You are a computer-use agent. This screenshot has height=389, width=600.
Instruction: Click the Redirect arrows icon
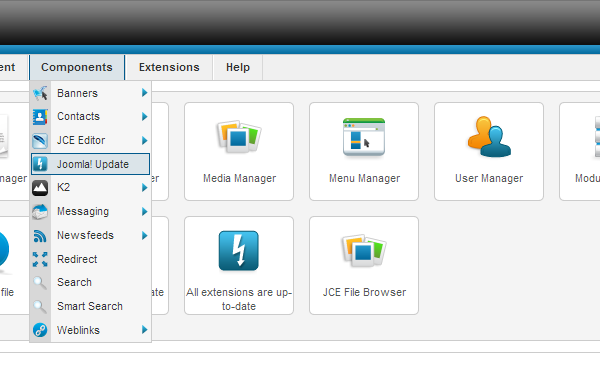pos(40,259)
